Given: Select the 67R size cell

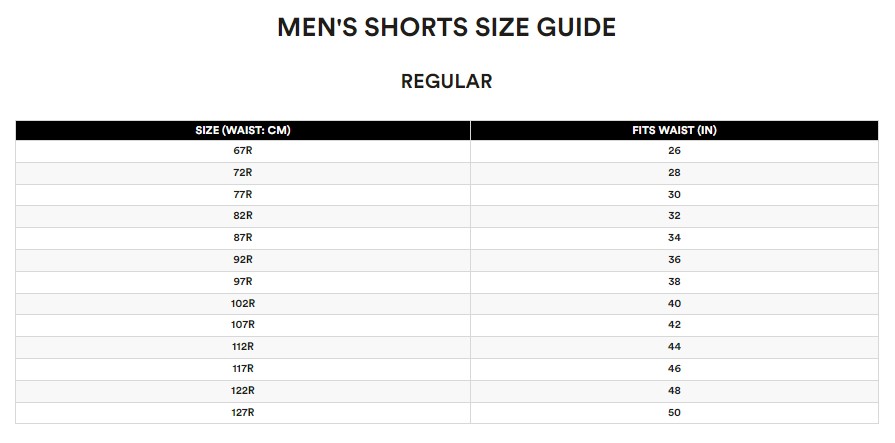Looking at the screenshot, I should 243,151.
